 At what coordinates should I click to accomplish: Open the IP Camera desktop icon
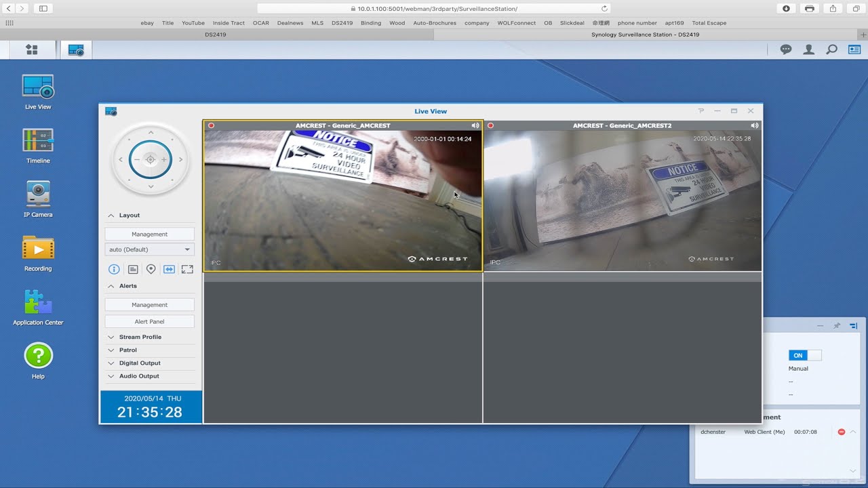pyautogui.click(x=38, y=199)
